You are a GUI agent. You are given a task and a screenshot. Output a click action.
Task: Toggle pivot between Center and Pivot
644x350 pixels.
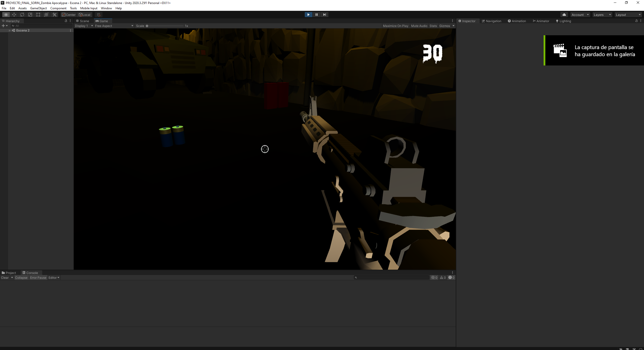tap(68, 15)
